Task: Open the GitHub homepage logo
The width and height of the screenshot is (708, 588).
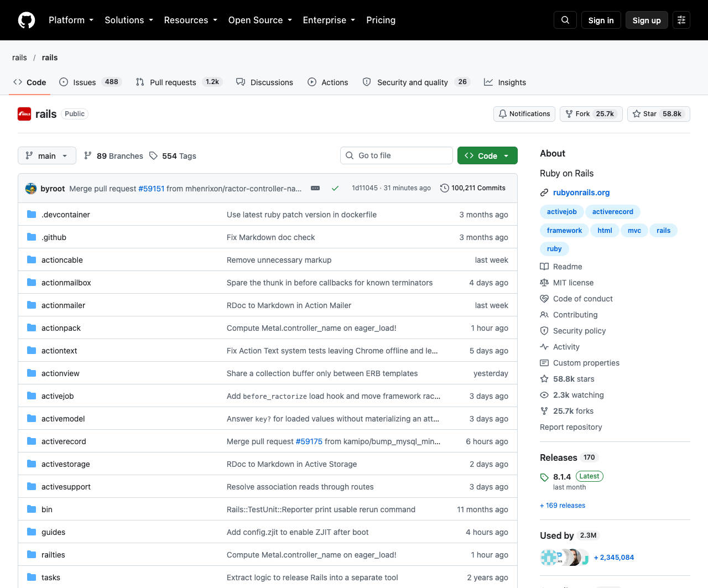Action: click(x=27, y=20)
